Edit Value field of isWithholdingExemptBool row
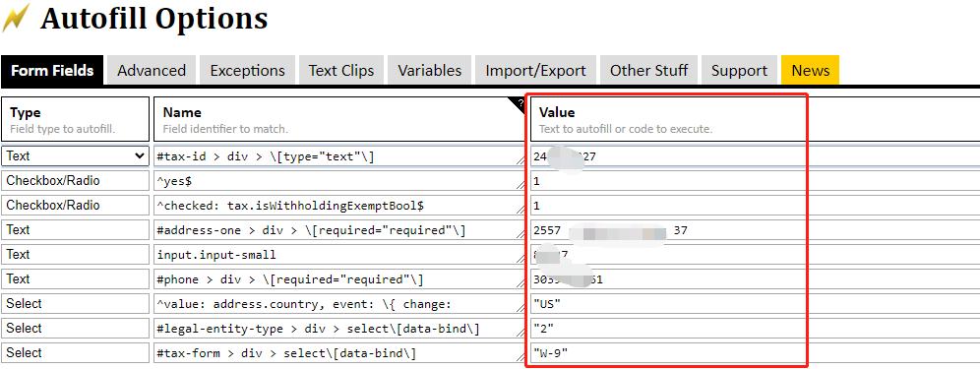 coord(755,205)
